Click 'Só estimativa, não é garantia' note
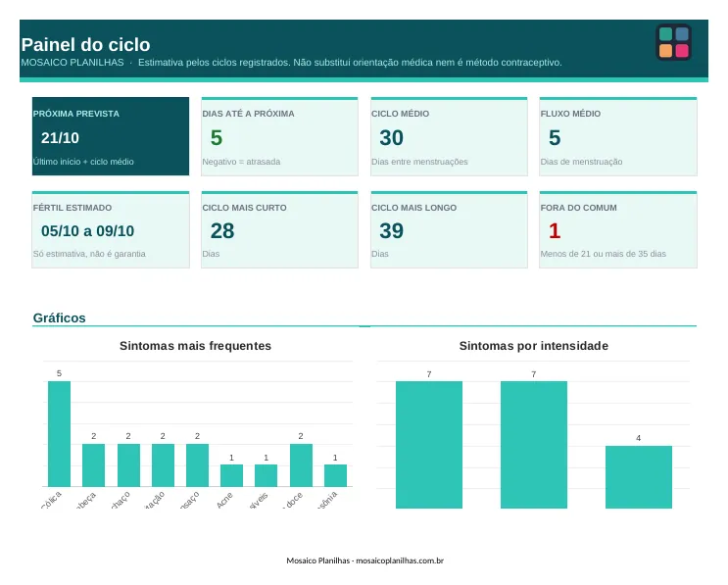 (89, 254)
